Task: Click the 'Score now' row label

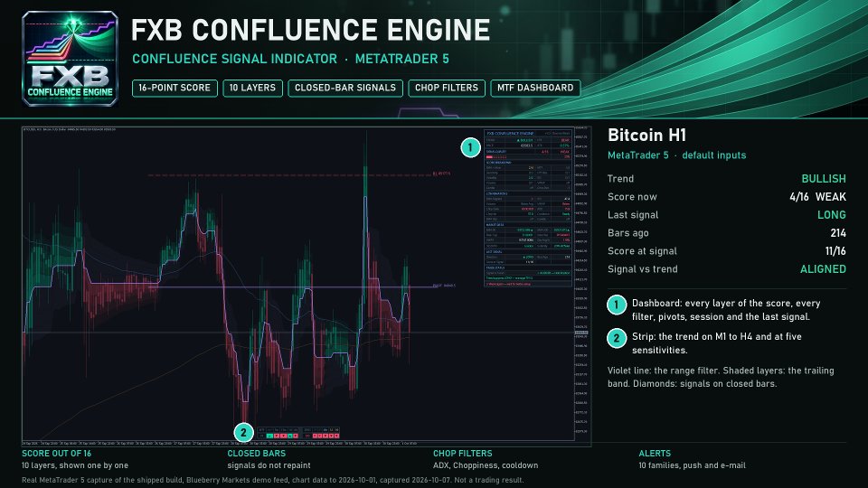Action: [x=632, y=197]
